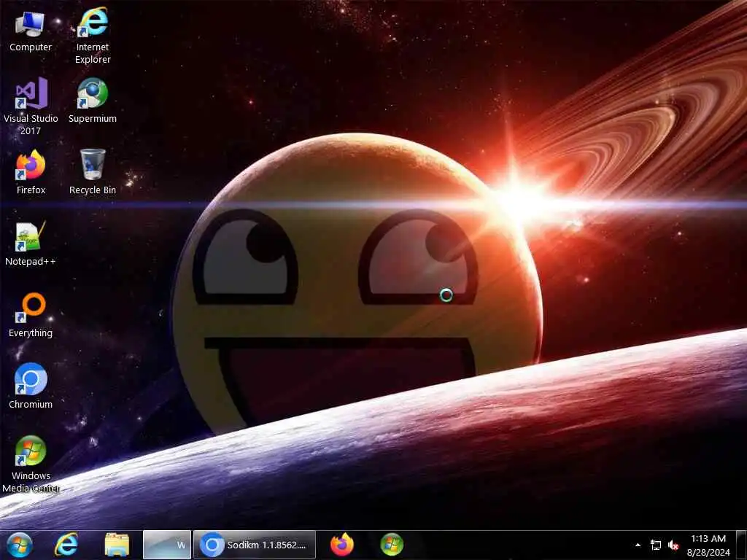The width and height of the screenshot is (747, 560).
Task: Open the network status tray icon
Action: click(x=656, y=545)
